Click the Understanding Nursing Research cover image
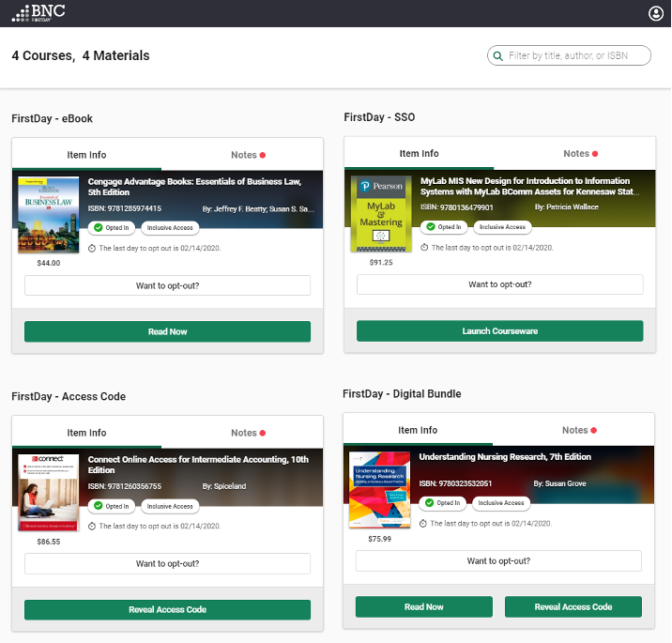This screenshot has height=643, width=672. (x=380, y=490)
